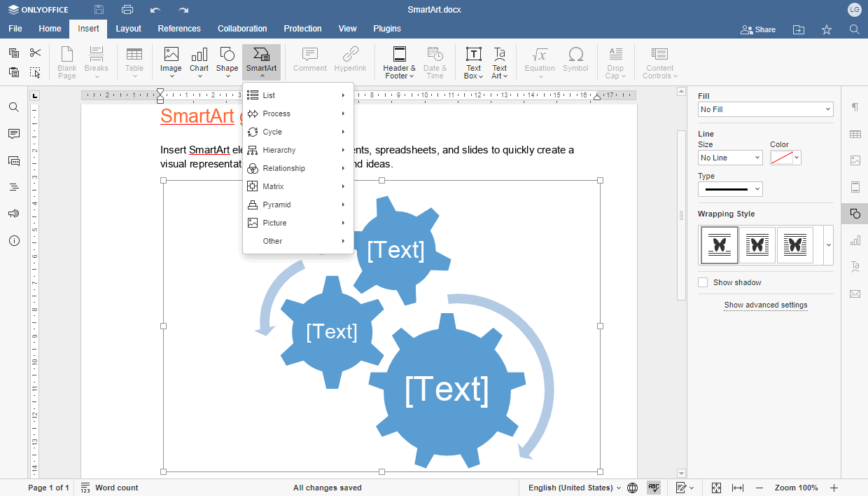The image size is (868, 496).
Task: Open the Share panel
Action: (758, 29)
